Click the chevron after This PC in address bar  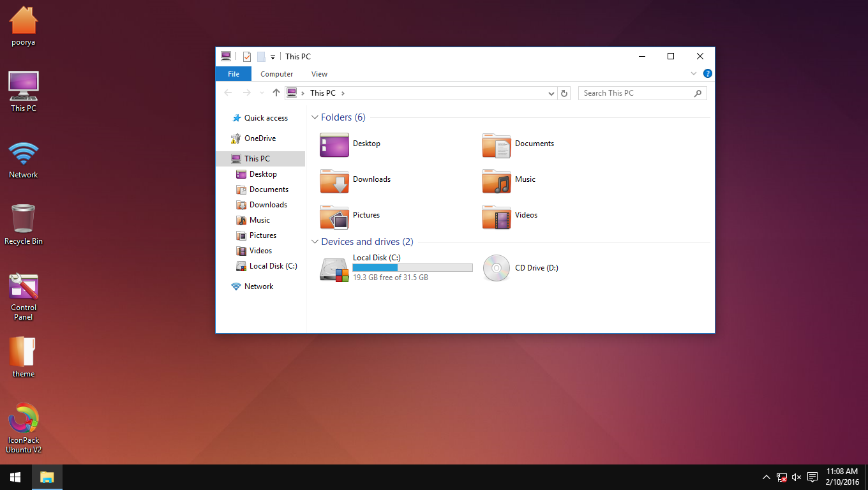click(x=343, y=93)
